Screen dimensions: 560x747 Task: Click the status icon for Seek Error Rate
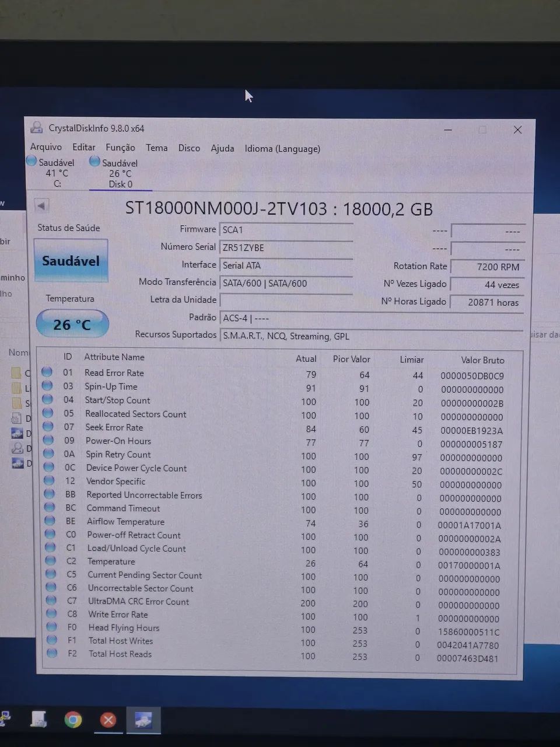48,427
